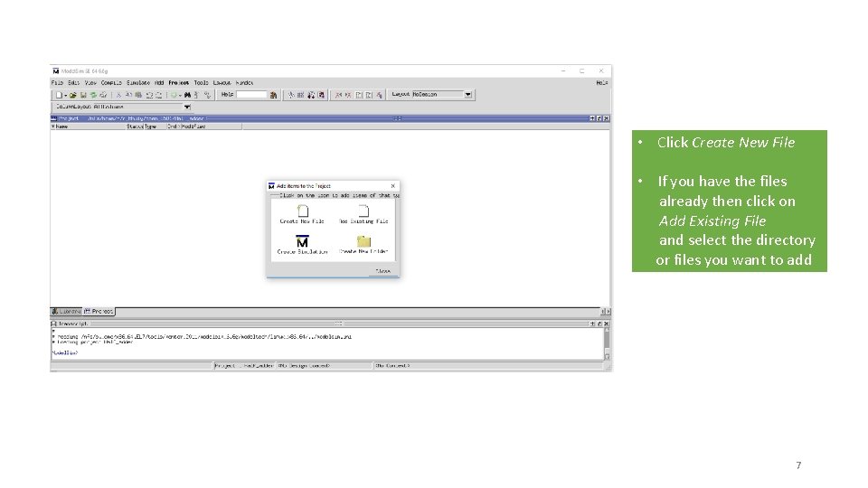The image size is (868, 488).
Task: Click the Project name status bar entry
Action: tap(243, 366)
